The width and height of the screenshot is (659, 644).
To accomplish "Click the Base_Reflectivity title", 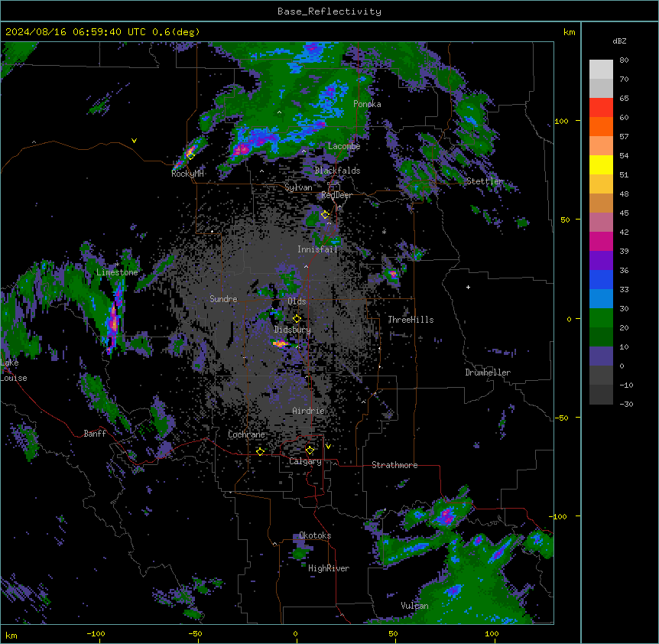I will [329, 11].
